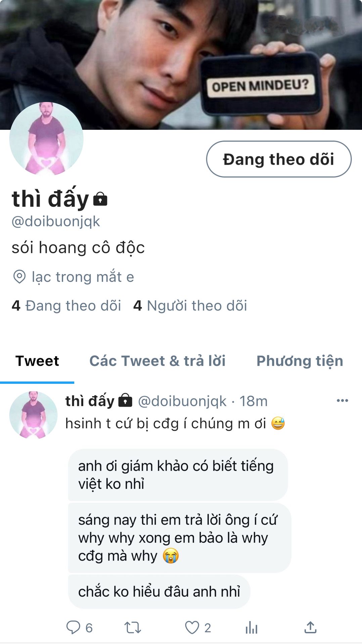
Task: Tap the lock icon in the tweet header
Action: (125, 400)
